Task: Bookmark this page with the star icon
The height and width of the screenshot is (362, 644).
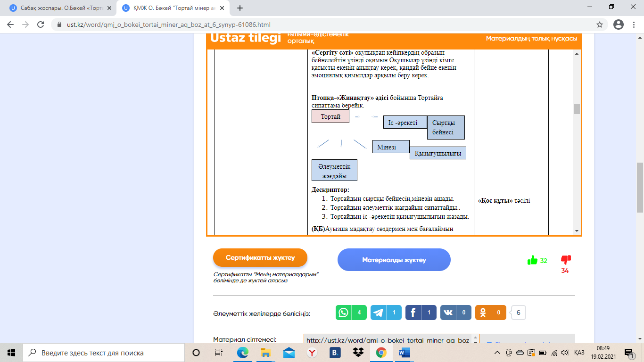Action: 600,25
